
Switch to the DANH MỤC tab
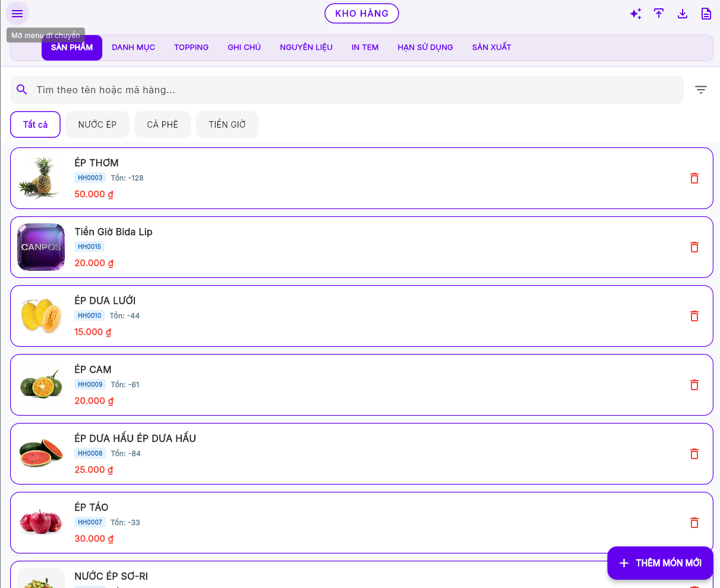pos(133,48)
